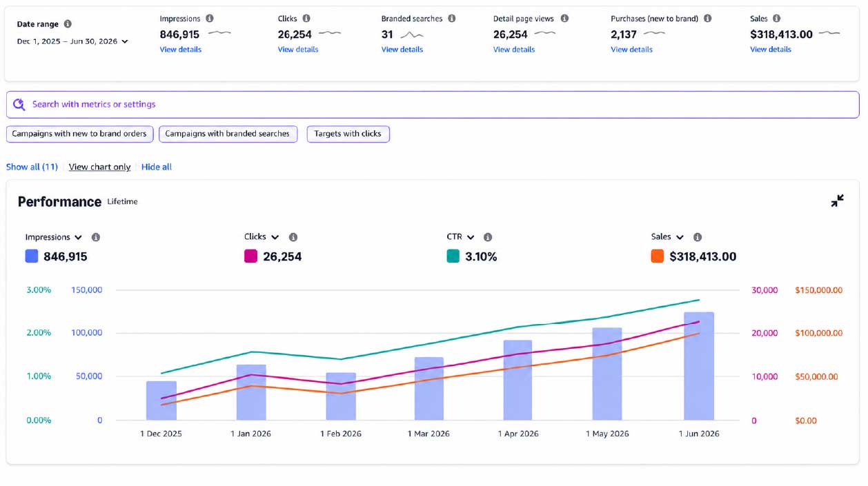Select Campaigns with new to brand orders
Image resolution: width=868 pixels, height=486 pixels.
(80, 134)
